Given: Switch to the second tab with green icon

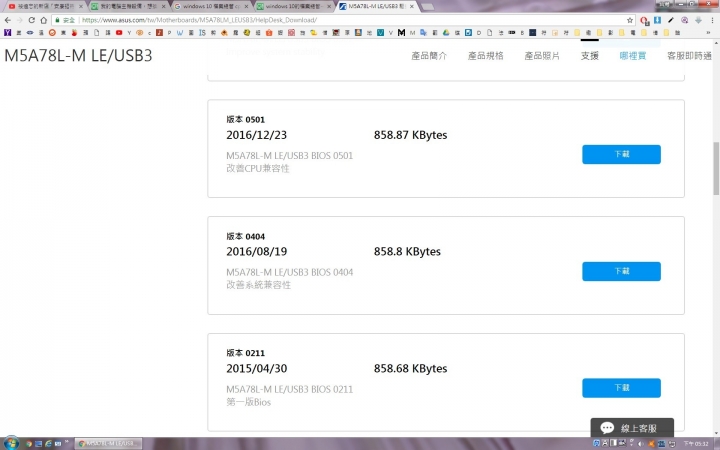Looking at the screenshot, I should [x=128, y=6].
